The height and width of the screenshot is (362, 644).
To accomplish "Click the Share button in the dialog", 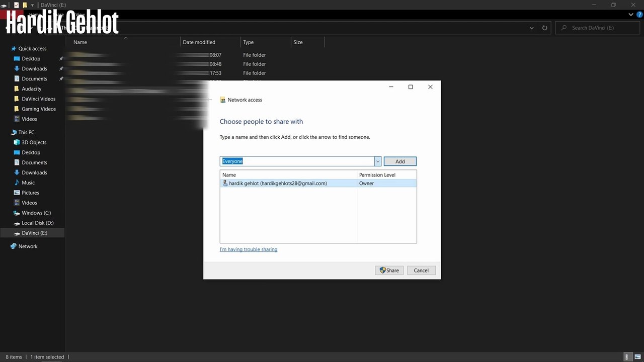I will (x=389, y=270).
